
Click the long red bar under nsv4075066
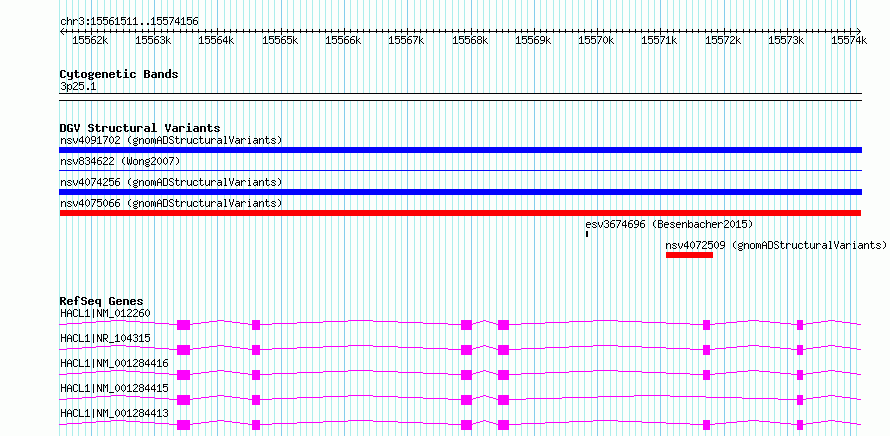[x=460, y=213]
